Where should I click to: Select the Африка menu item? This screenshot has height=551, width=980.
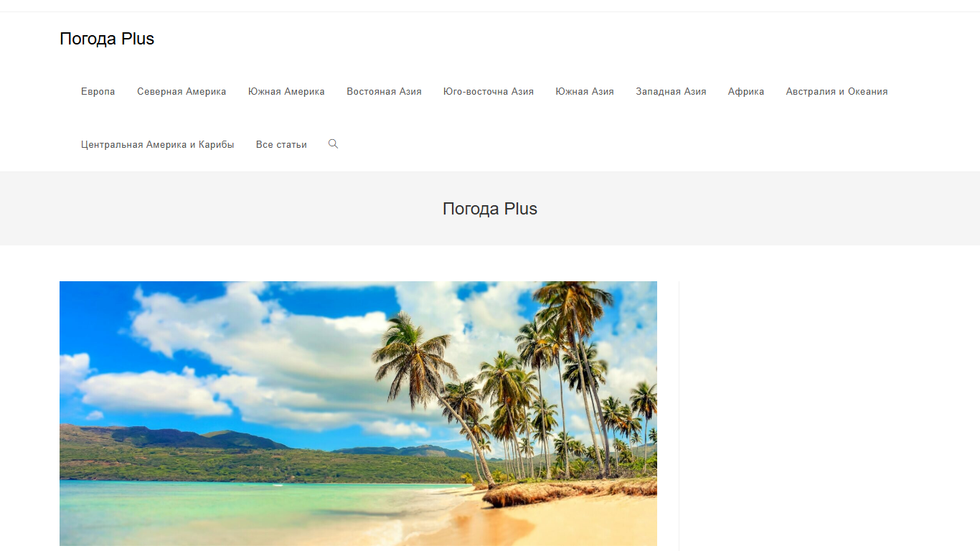pos(746,92)
